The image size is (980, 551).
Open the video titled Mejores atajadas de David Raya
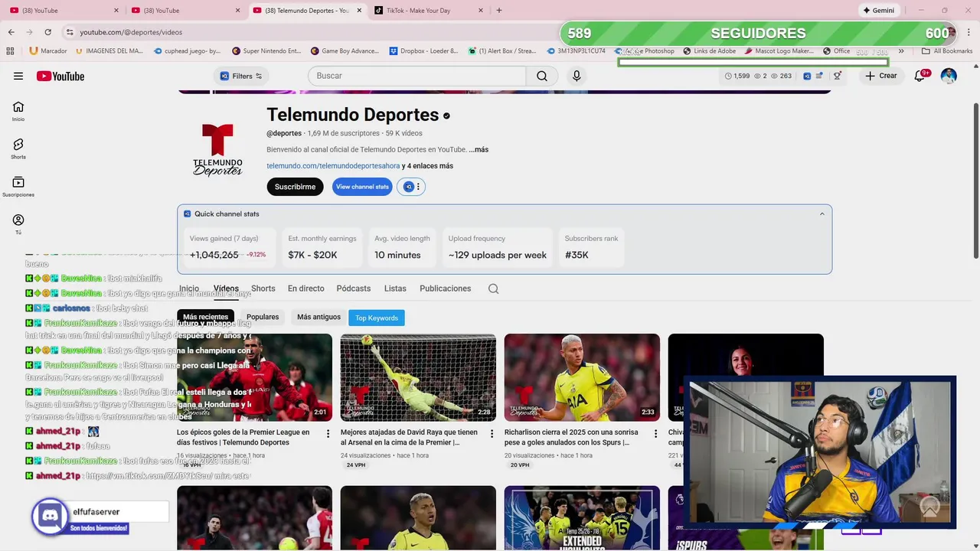[x=410, y=437]
